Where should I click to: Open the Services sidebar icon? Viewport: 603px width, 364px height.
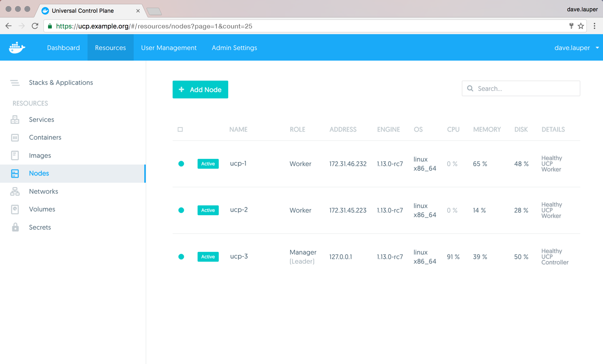[15, 120]
